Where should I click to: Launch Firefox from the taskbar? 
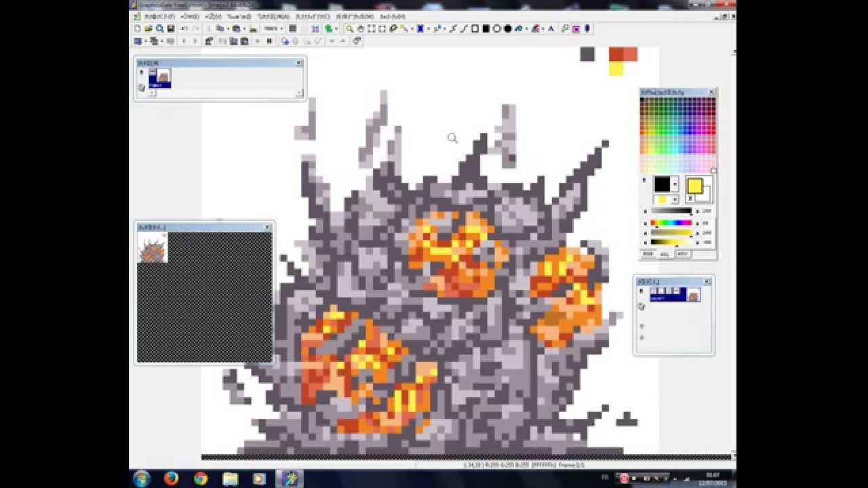171,479
